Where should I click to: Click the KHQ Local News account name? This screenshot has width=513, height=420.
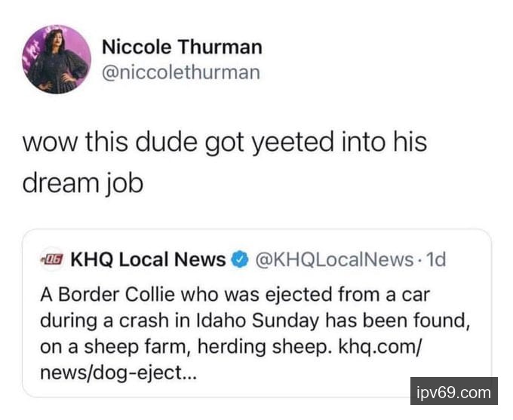(x=148, y=260)
